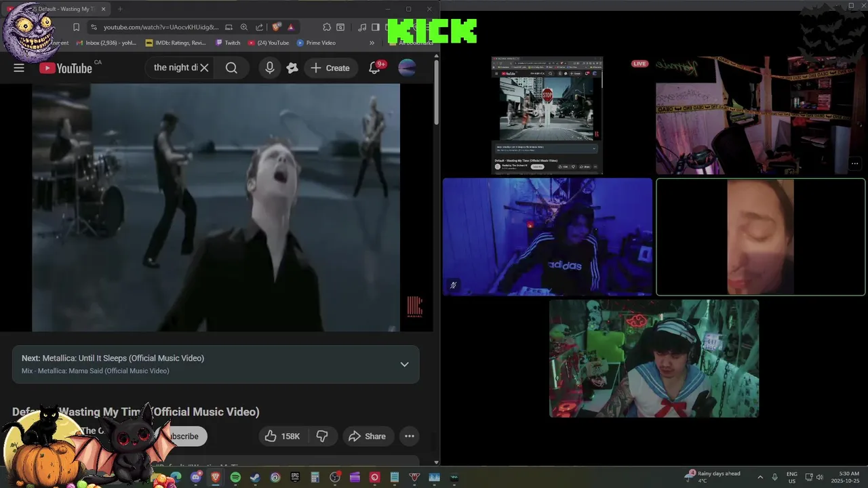The width and height of the screenshot is (868, 488).
Task: Select the green-bordered face participant tile
Action: [x=761, y=237]
